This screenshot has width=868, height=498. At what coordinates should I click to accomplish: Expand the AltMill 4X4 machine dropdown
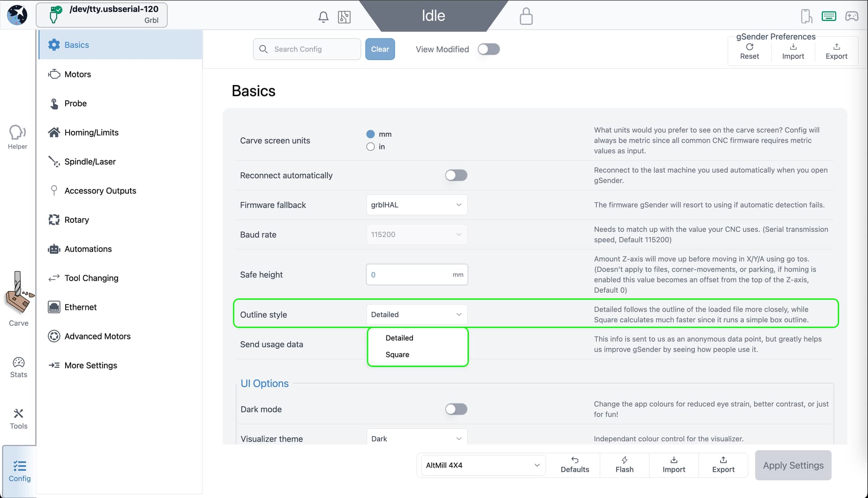coord(482,465)
